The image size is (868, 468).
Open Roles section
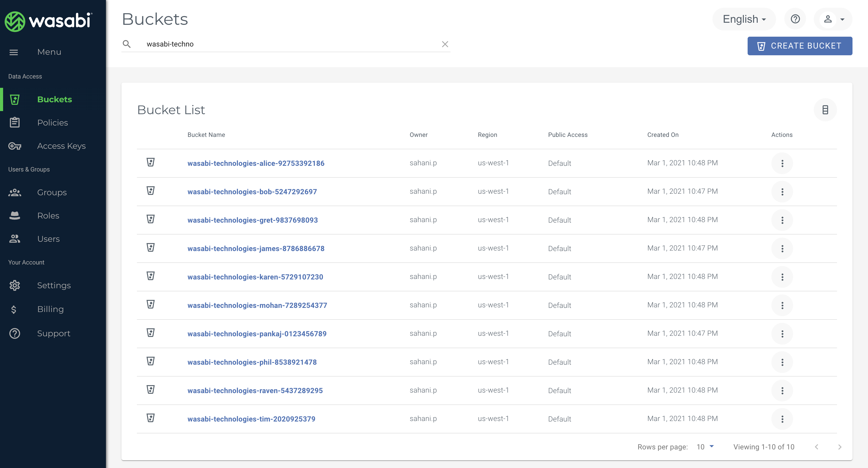[53, 216]
